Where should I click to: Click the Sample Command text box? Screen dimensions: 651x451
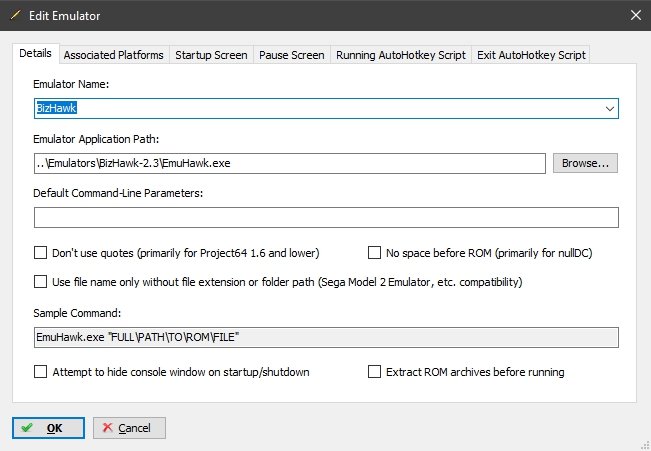point(326,337)
